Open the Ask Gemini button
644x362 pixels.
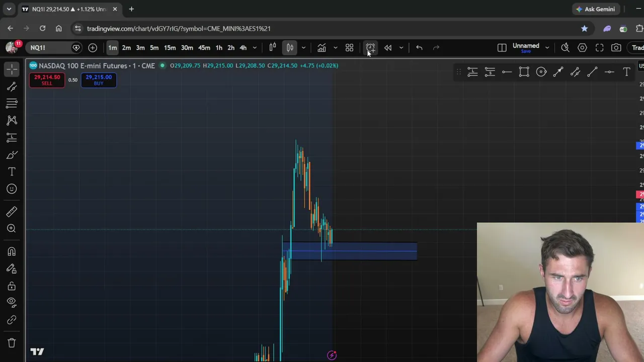point(595,9)
